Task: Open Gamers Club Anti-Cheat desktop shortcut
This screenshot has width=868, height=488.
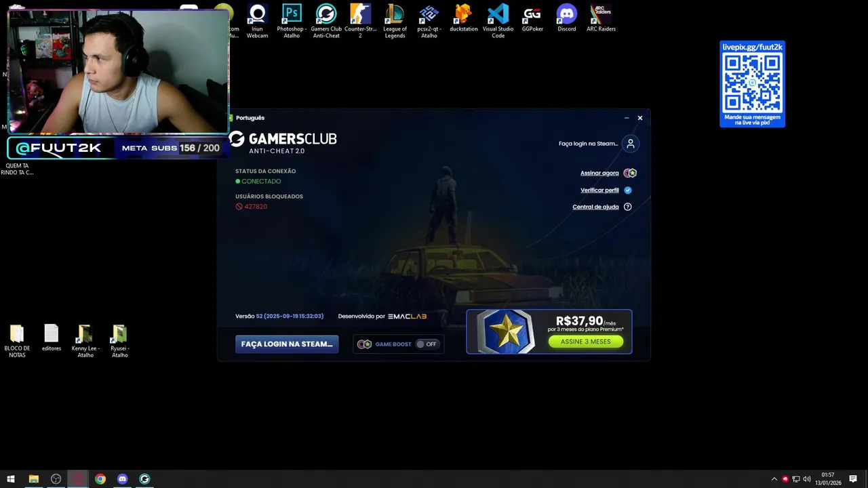Action: [x=326, y=21]
